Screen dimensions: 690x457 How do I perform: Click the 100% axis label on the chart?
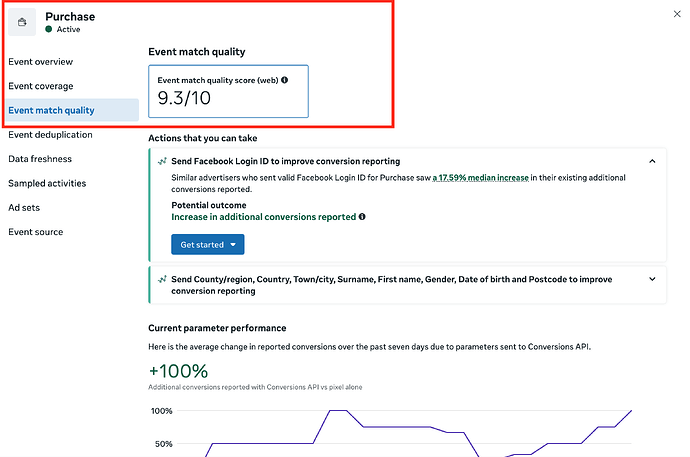coord(161,411)
